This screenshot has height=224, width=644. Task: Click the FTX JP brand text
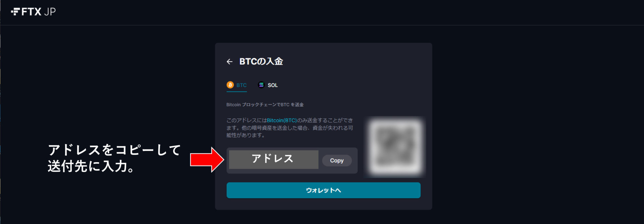(33, 12)
